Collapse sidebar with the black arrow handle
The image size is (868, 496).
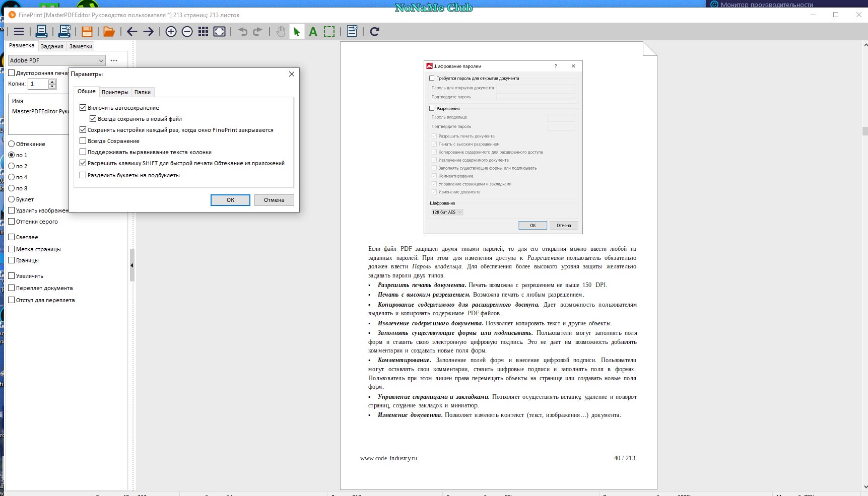coord(132,265)
